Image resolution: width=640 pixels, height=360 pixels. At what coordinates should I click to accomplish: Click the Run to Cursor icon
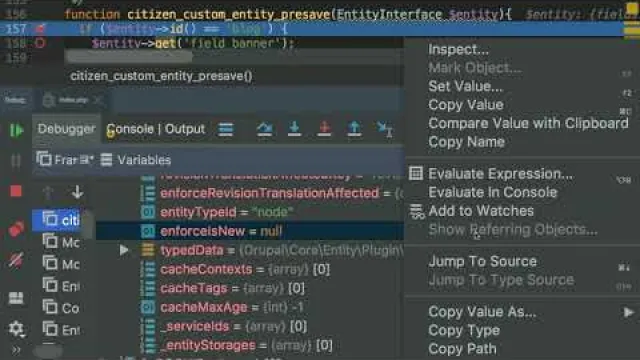pos(385,129)
